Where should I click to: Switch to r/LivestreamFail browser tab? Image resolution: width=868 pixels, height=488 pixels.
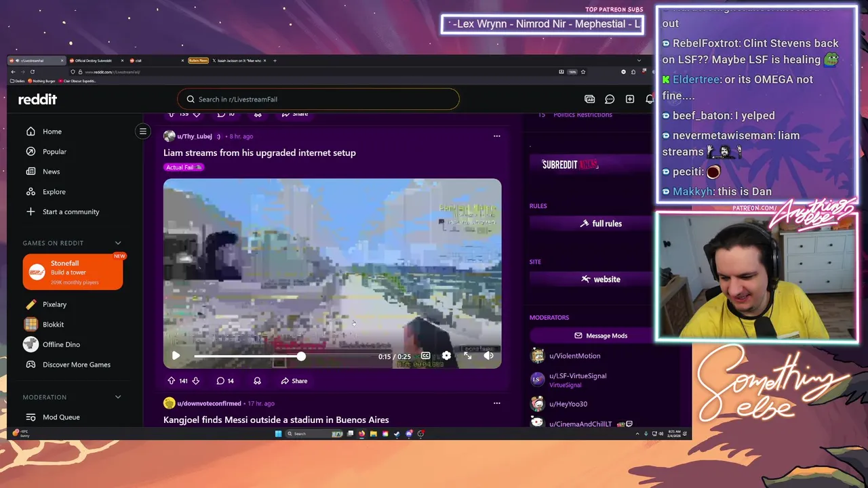(36, 60)
